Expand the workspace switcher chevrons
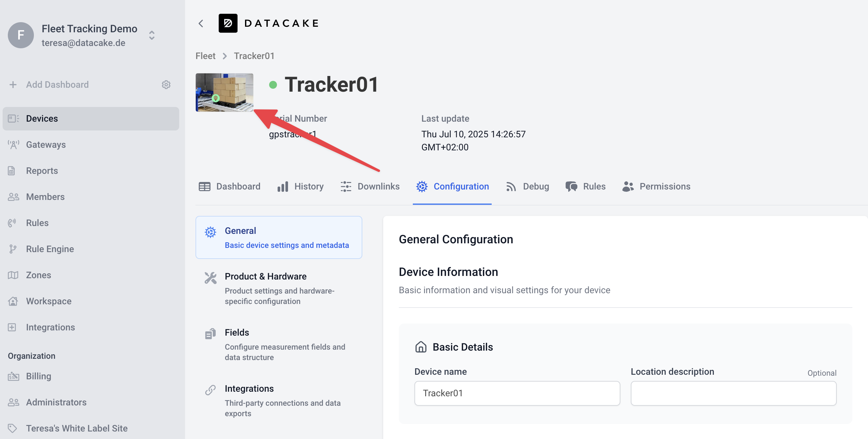This screenshot has height=439, width=868. (152, 35)
